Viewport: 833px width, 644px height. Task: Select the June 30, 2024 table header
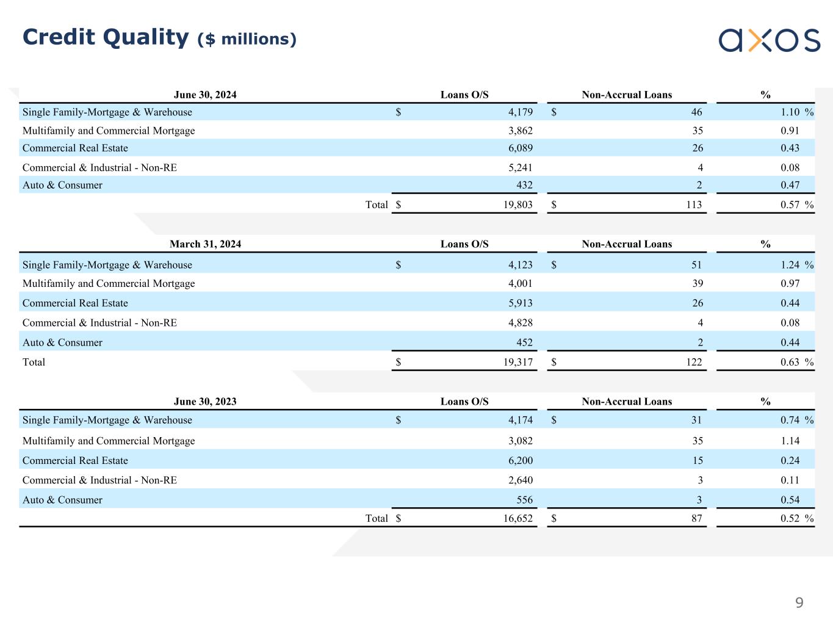pos(205,95)
